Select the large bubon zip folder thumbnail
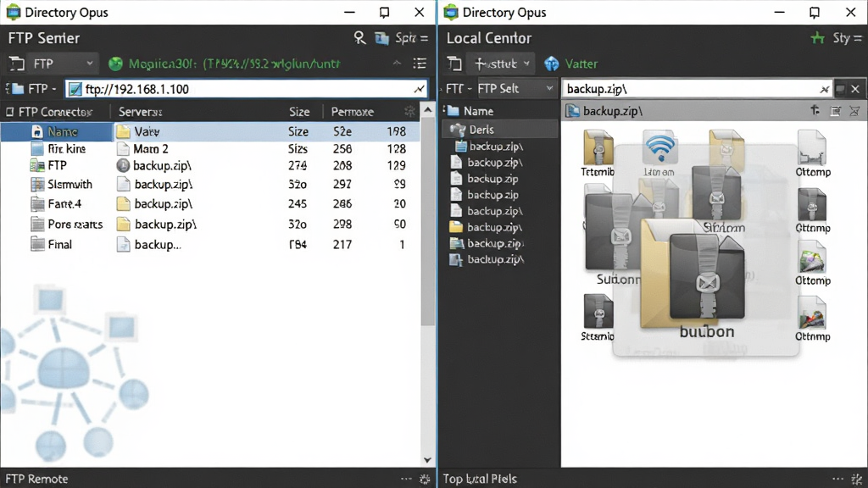Viewport: 868px width, 488px height. click(693, 280)
